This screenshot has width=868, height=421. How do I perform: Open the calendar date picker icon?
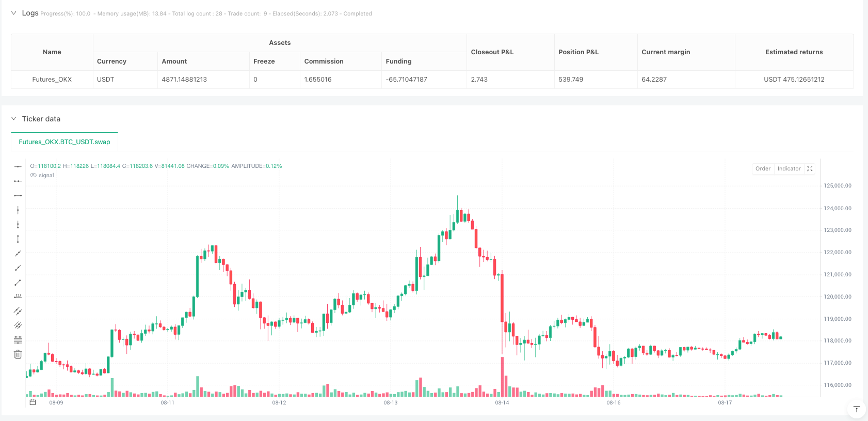coord(33,402)
